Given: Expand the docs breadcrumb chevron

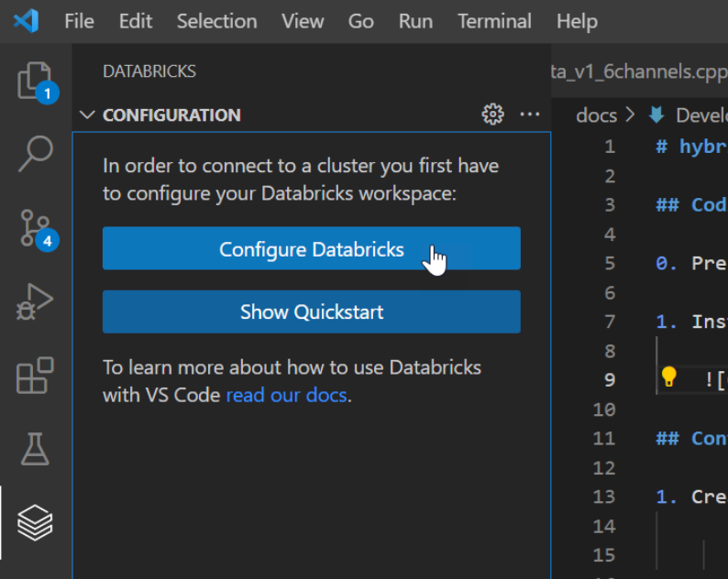Looking at the screenshot, I should [x=629, y=115].
